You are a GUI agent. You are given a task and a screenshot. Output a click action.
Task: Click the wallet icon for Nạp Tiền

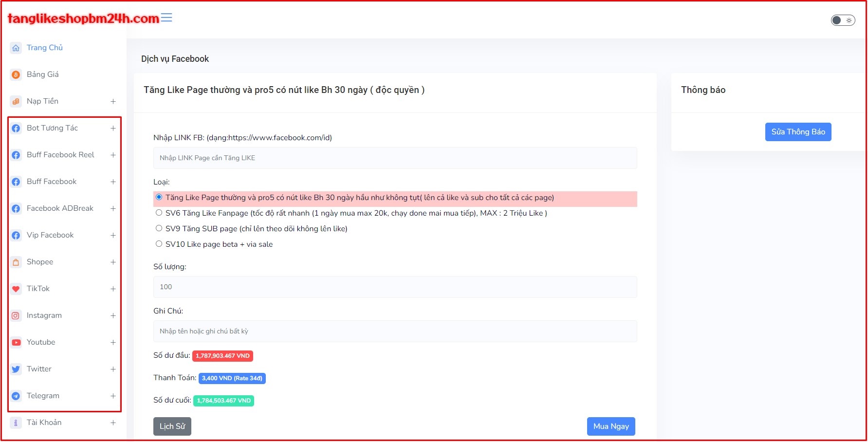[16, 101]
